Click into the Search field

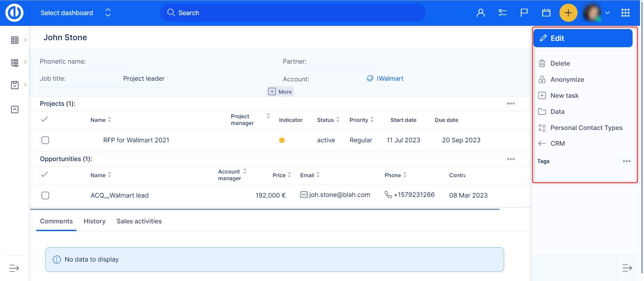(x=292, y=13)
